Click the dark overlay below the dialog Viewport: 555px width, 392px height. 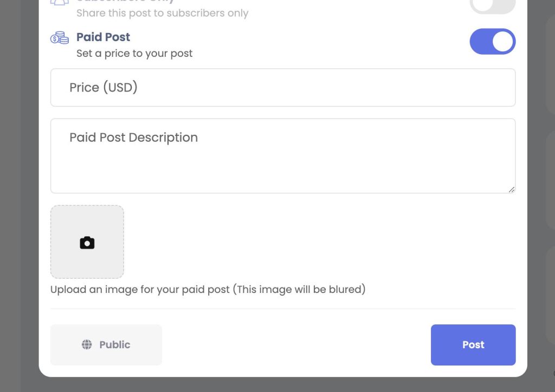[x=283, y=384]
